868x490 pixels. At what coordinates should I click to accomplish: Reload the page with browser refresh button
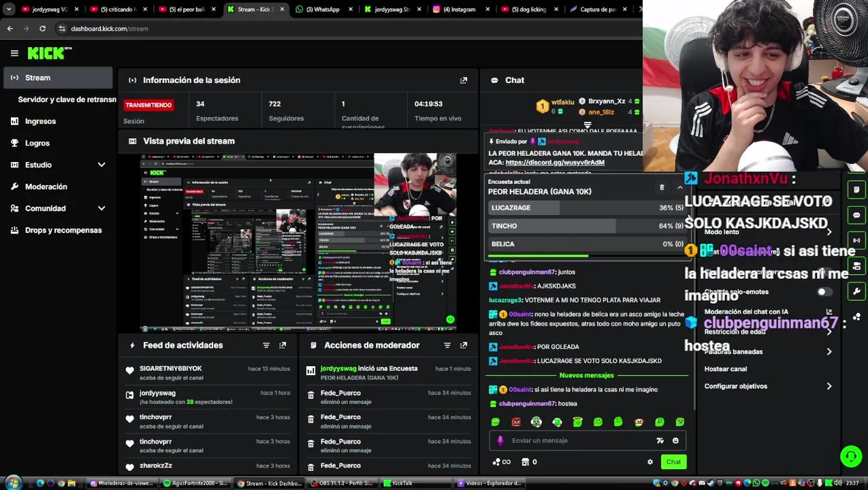(42, 29)
